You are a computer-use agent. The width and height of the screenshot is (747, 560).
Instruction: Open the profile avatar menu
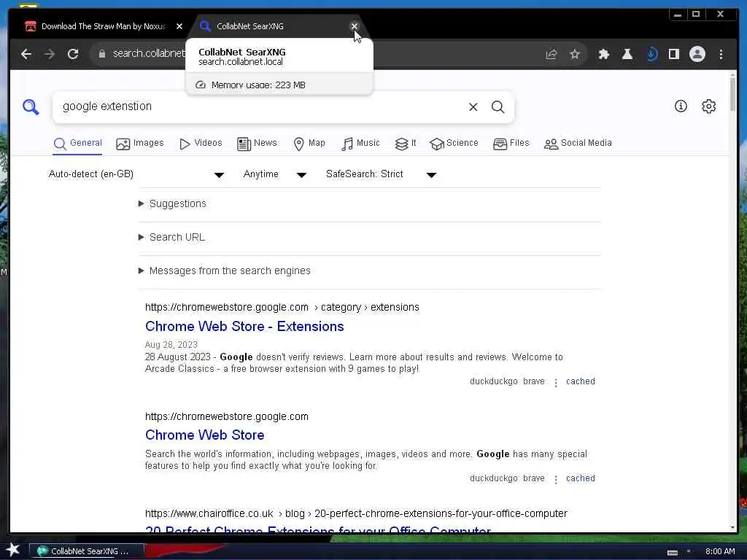(x=697, y=54)
